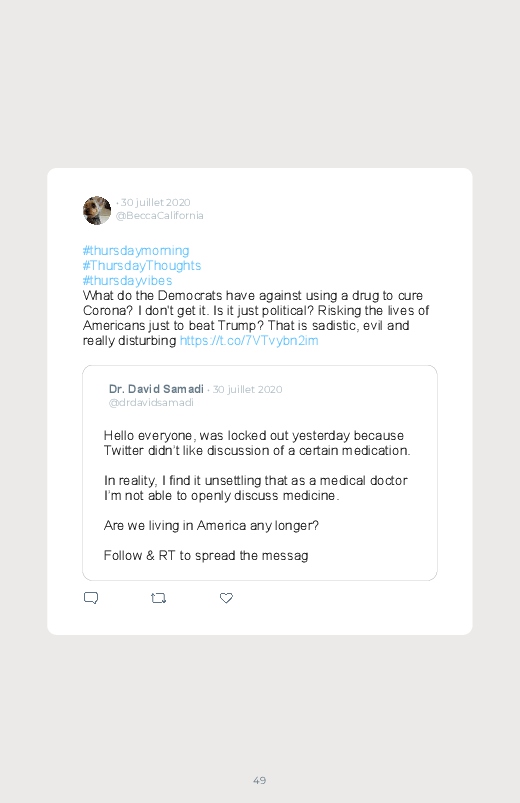Image resolution: width=520 pixels, height=803 pixels.
Task: Click the 'What do the Democrats' tweet text
Action: (256, 318)
